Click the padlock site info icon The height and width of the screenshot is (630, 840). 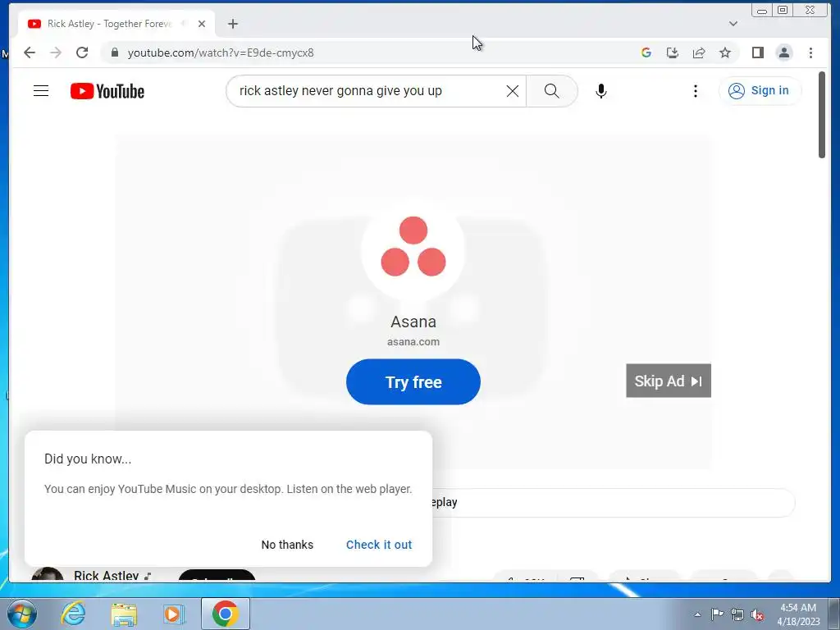[x=114, y=52]
